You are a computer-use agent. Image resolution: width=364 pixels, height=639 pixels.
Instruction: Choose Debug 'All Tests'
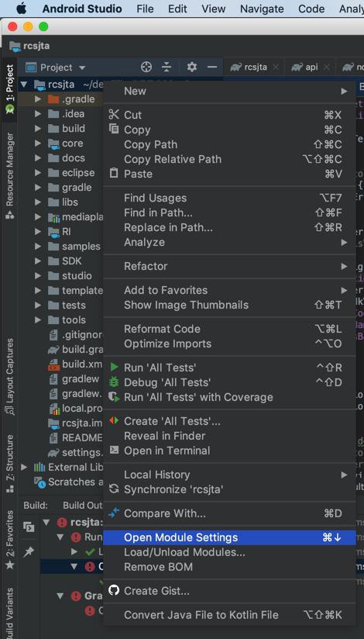pyautogui.click(x=229, y=382)
